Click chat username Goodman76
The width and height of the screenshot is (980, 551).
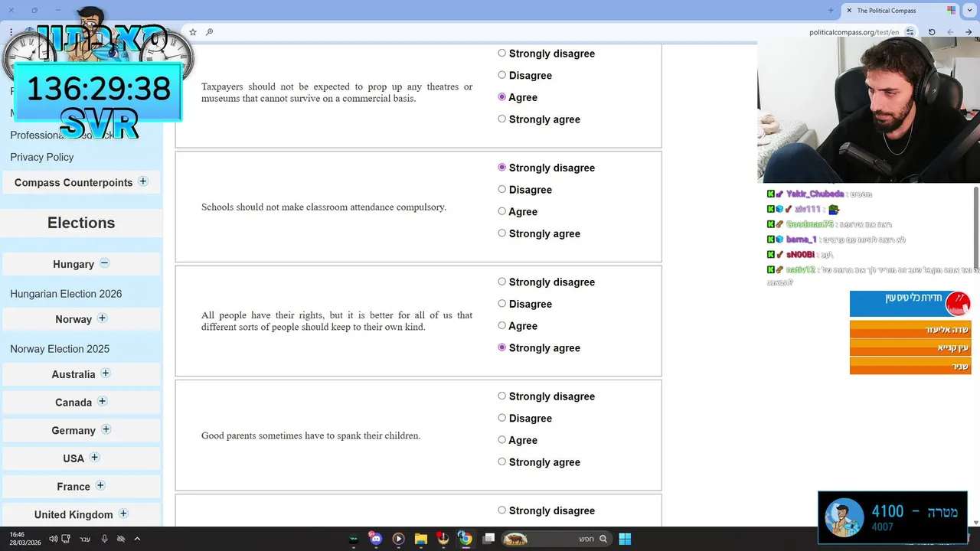tap(809, 224)
